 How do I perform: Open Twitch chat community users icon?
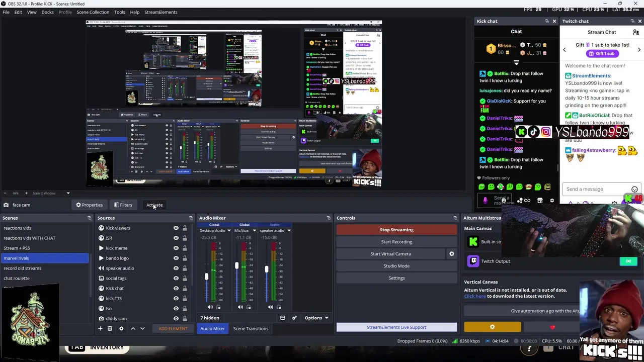coord(636,32)
